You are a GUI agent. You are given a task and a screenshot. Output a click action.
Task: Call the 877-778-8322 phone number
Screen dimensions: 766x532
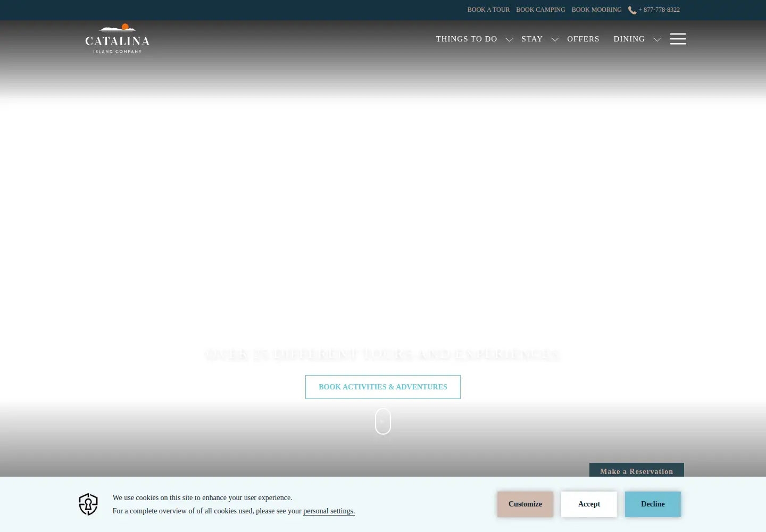click(x=659, y=10)
